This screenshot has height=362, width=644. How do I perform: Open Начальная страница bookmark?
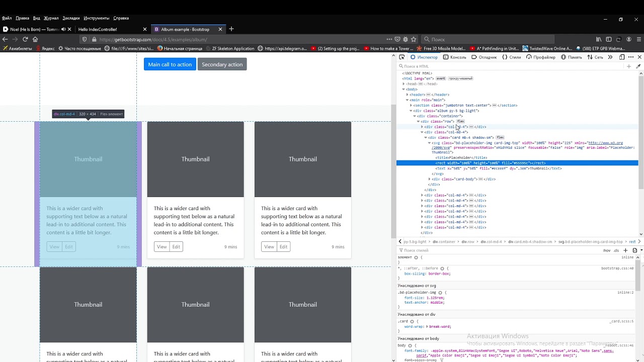click(x=180, y=49)
